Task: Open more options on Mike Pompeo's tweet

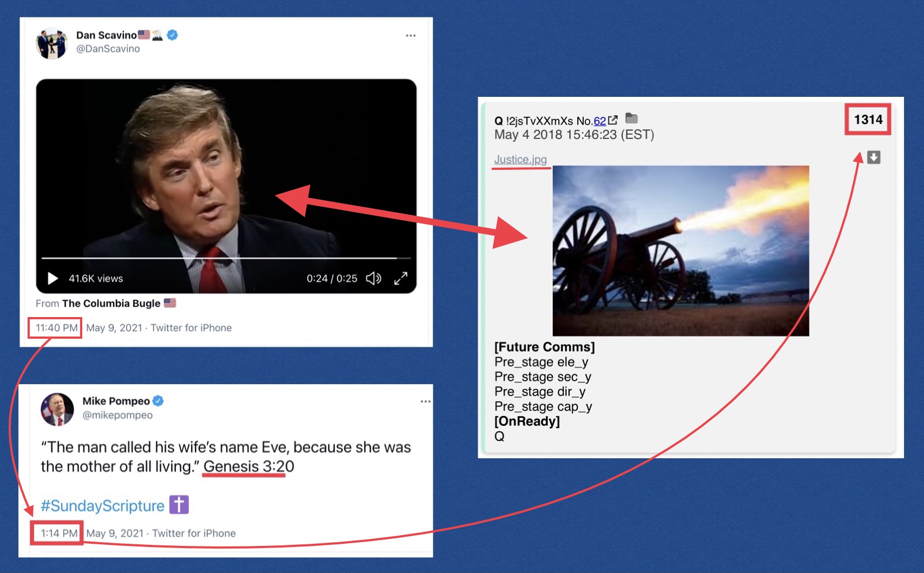Action: 426,401
